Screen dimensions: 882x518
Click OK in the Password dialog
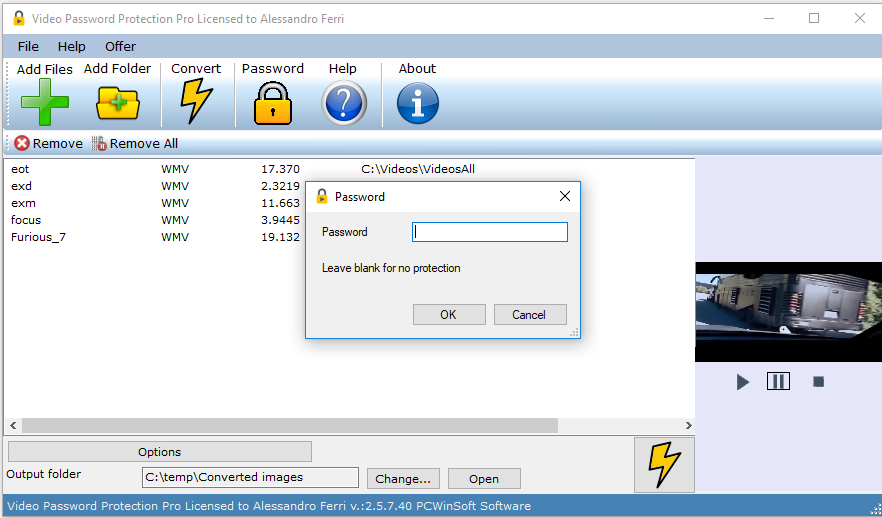click(x=449, y=314)
